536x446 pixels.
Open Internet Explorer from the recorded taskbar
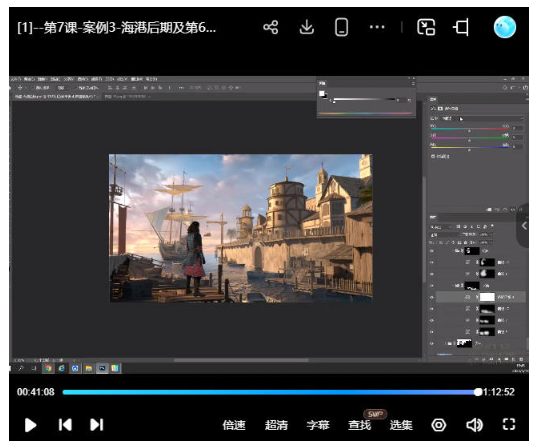click(x=62, y=368)
